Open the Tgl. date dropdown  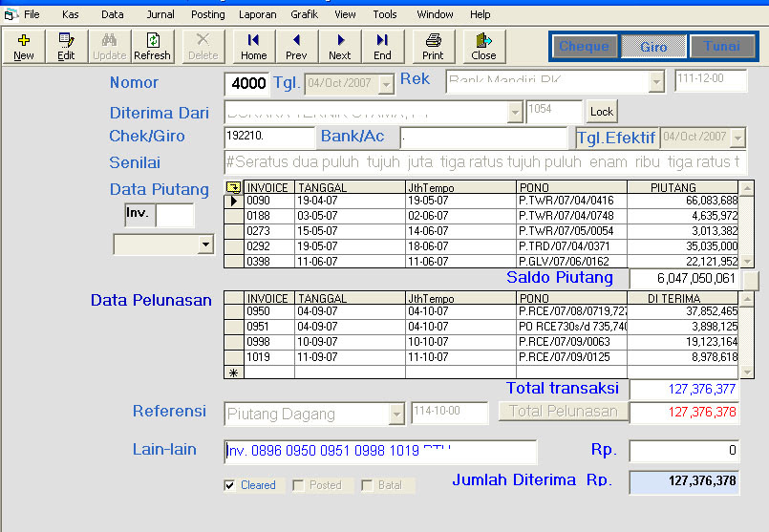tap(387, 84)
